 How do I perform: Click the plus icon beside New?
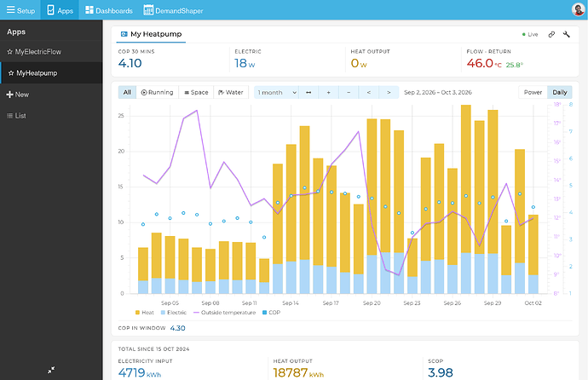click(x=9, y=95)
